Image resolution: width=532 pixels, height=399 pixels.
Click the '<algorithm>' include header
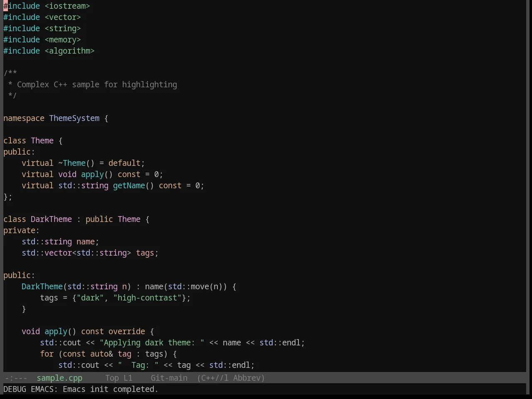(x=69, y=51)
